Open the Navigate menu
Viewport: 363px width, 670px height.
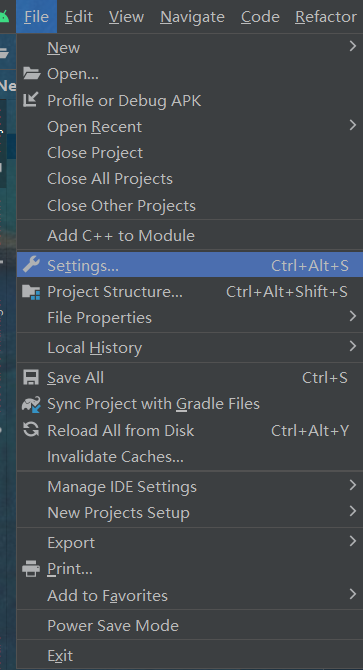click(192, 17)
